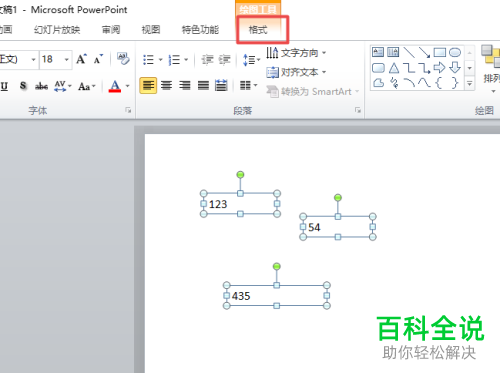This screenshot has height=373, width=500.
Task: Click the font size box showing 18
Action: 51,59
